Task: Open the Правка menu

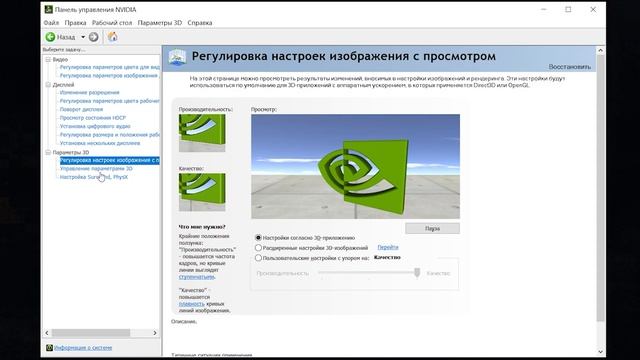Action: 76,23
